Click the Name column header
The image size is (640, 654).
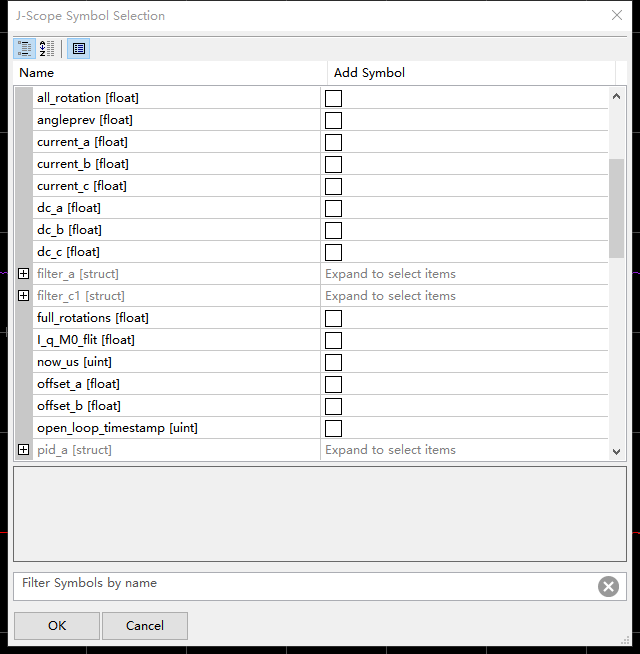click(170, 73)
